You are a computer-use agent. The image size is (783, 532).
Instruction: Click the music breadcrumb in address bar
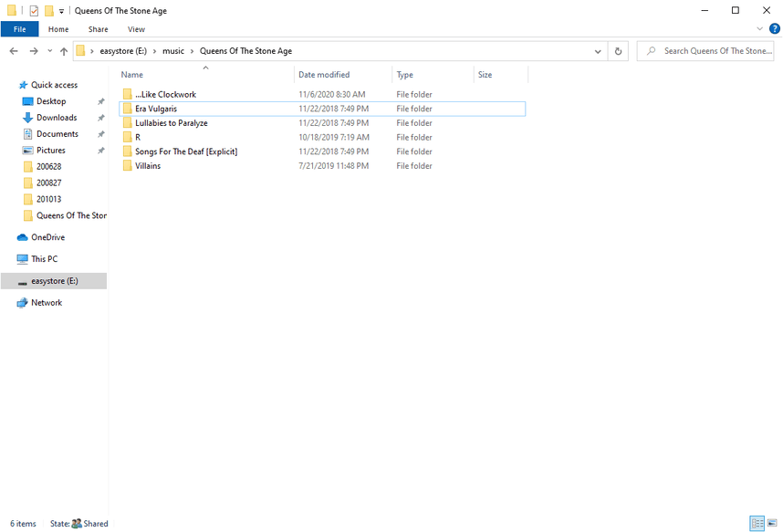point(173,51)
